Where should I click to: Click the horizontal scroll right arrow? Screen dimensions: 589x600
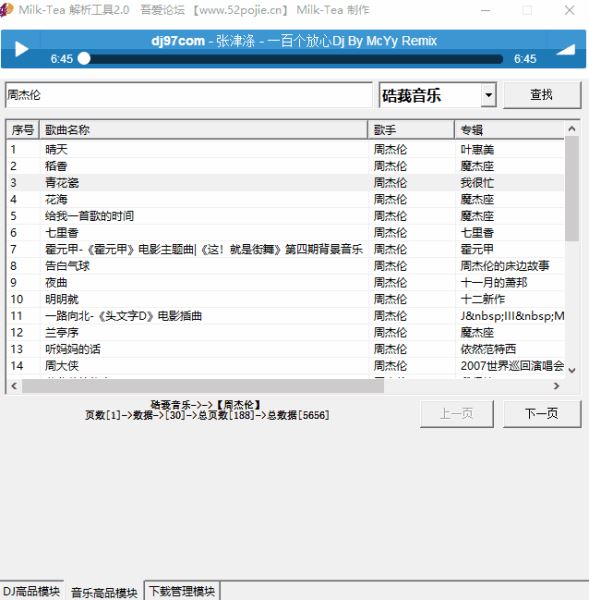[x=556, y=386]
